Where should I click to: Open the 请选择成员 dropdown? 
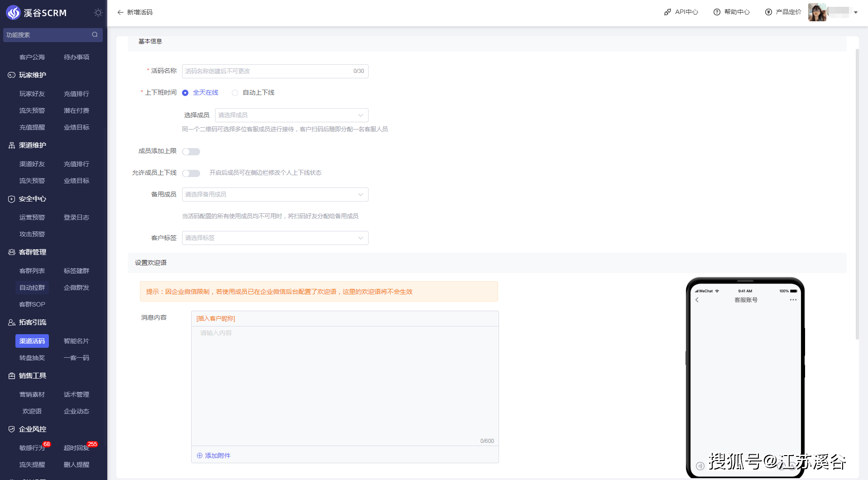click(x=292, y=115)
